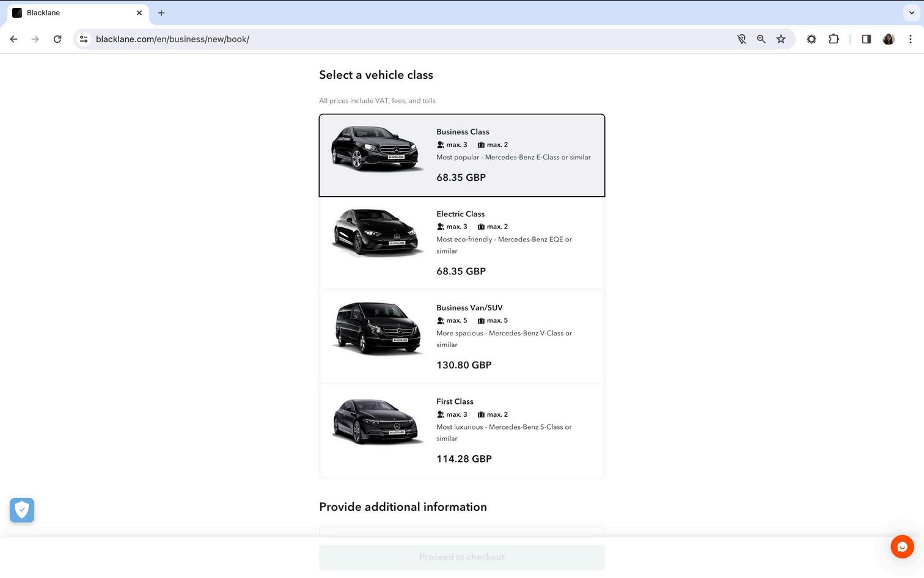Click the 'Most eco-friendly - Mercedes-Benz EQE' description
The height and width of the screenshot is (578, 924).
click(504, 245)
